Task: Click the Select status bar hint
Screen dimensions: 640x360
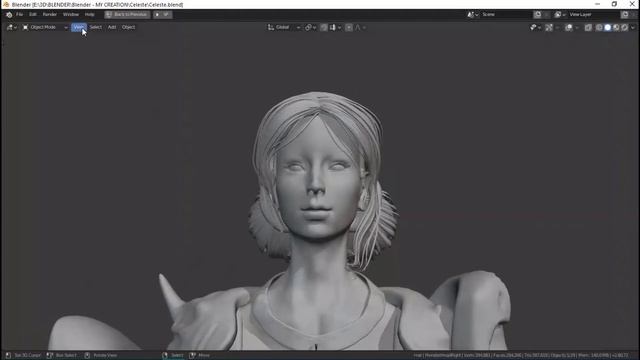Action: coord(173,356)
